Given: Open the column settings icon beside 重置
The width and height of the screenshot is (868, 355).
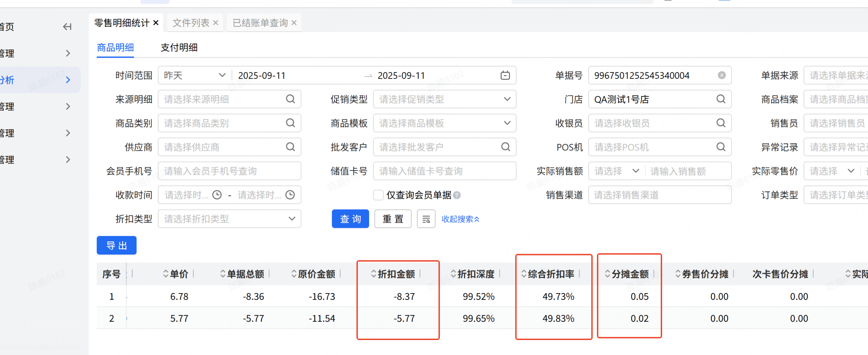Looking at the screenshot, I should pyautogui.click(x=426, y=219).
